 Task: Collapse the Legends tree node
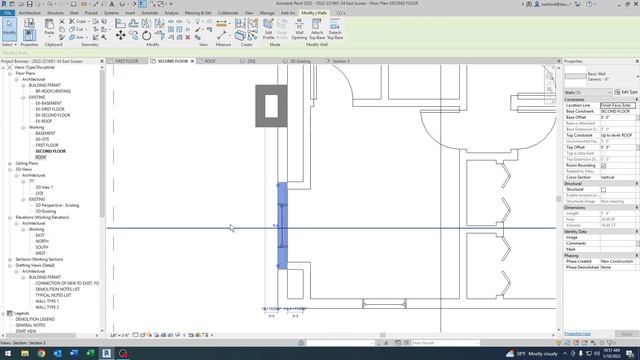pos(4,313)
